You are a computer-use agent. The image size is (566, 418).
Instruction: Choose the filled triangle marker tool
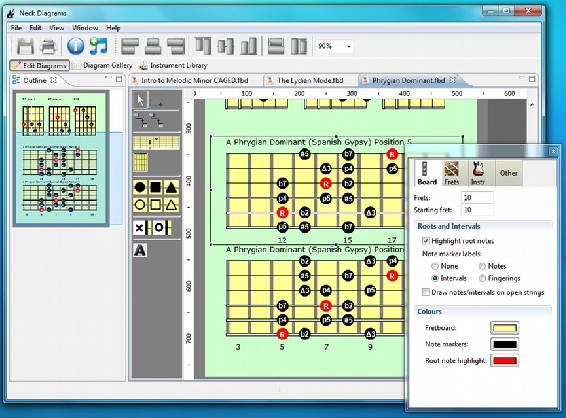point(171,187)
